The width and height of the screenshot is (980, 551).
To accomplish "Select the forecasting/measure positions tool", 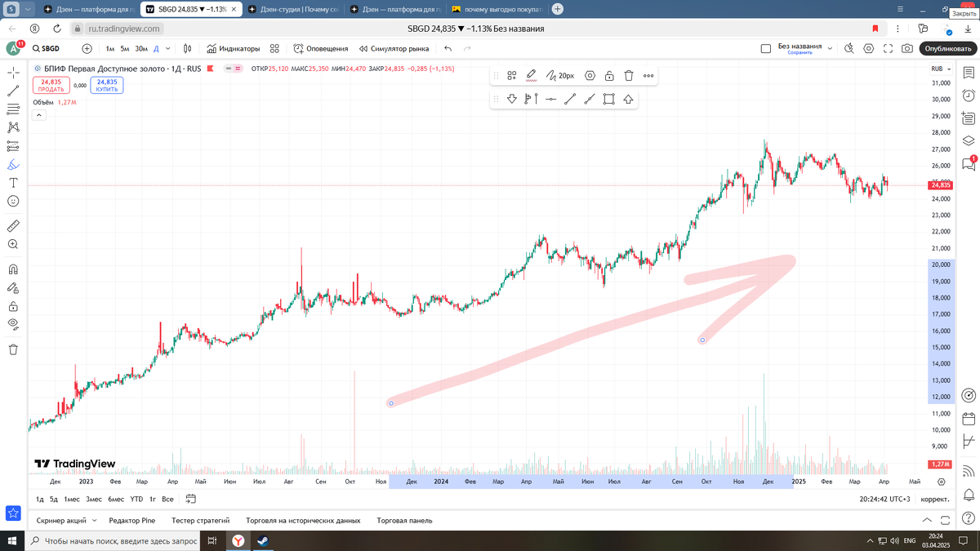I will click(13, 146).
